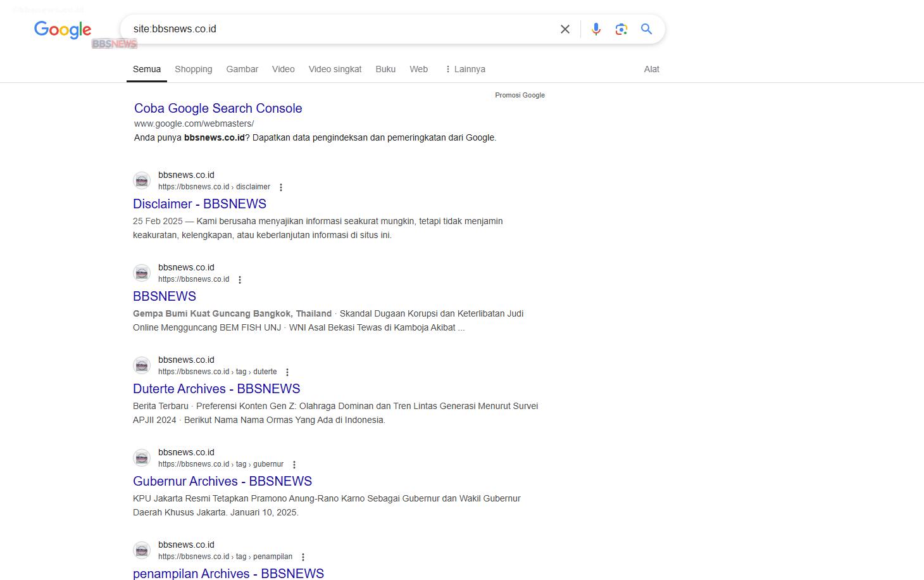Start voice search with microphone icon

click(596, 29)
